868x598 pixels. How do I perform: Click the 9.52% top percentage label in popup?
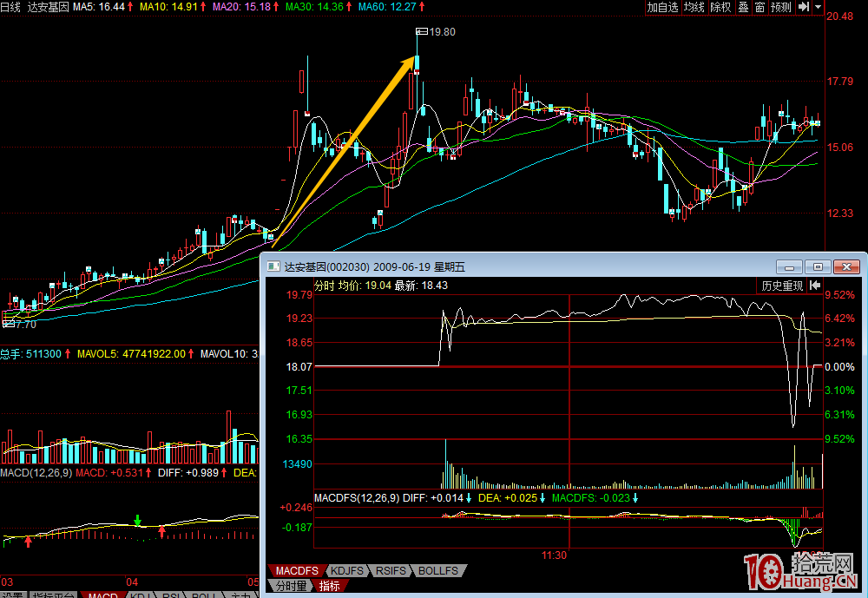(839, 294)
